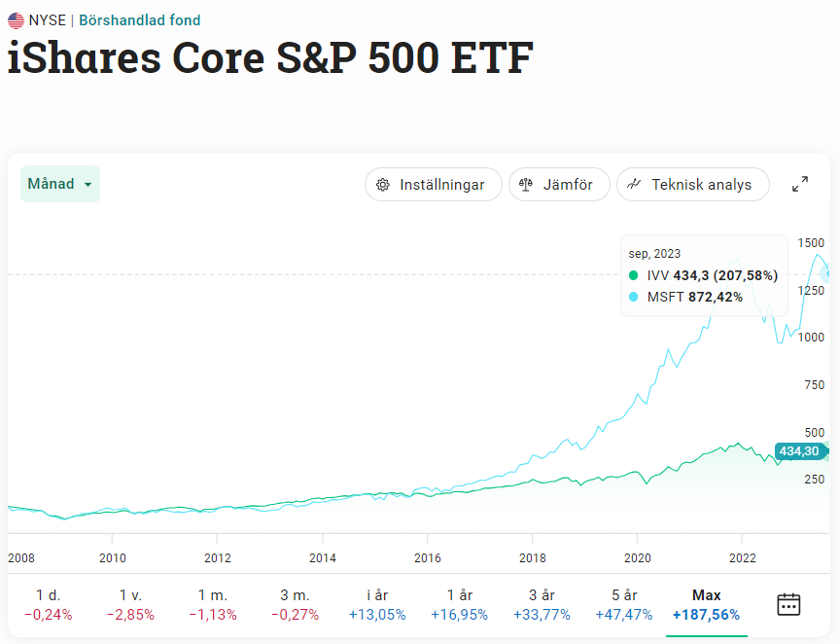Click the US flag NYSE icon
The image size is (840, 644).
pyautogui.click(x=16, y=20)
